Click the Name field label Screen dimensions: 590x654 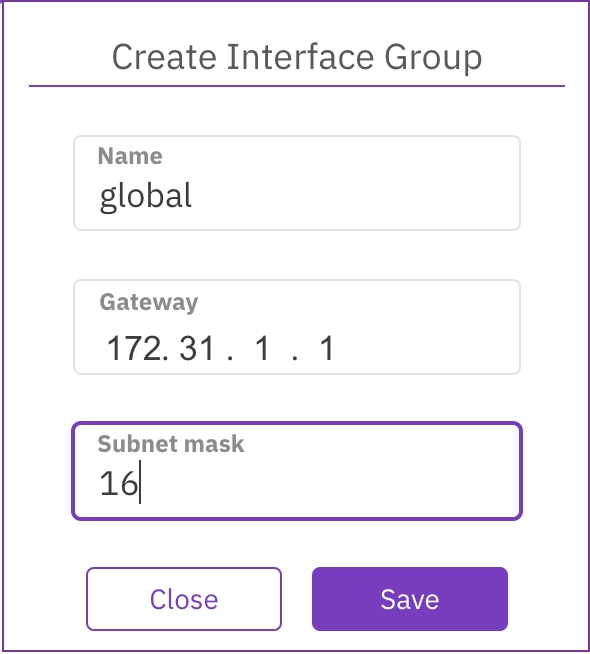pos(130,156)
